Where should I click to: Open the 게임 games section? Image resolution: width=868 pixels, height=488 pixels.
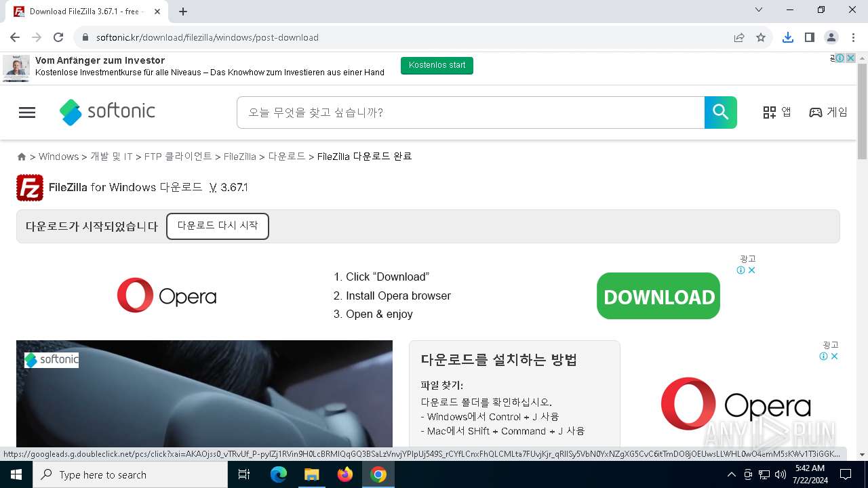click(829, 113)
